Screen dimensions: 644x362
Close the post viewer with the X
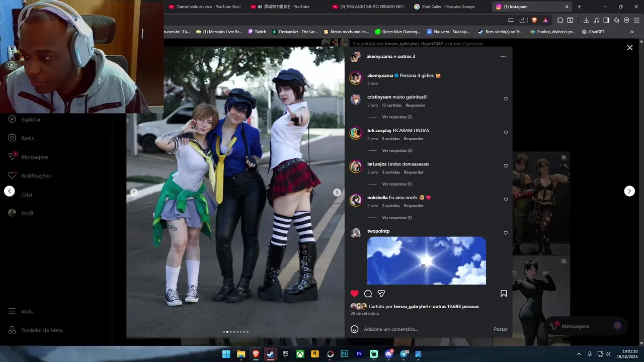coord(629,48)
